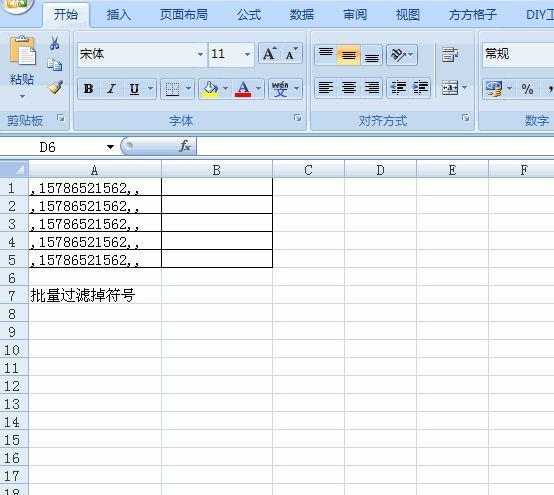Expand the Name Box dropdown arrow

click(x=110, y=147)
